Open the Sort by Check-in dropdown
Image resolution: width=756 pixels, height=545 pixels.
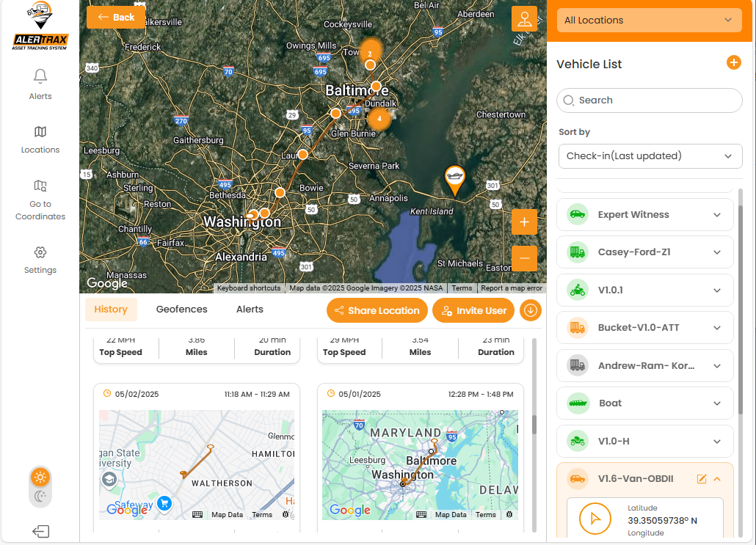[650, 156]
